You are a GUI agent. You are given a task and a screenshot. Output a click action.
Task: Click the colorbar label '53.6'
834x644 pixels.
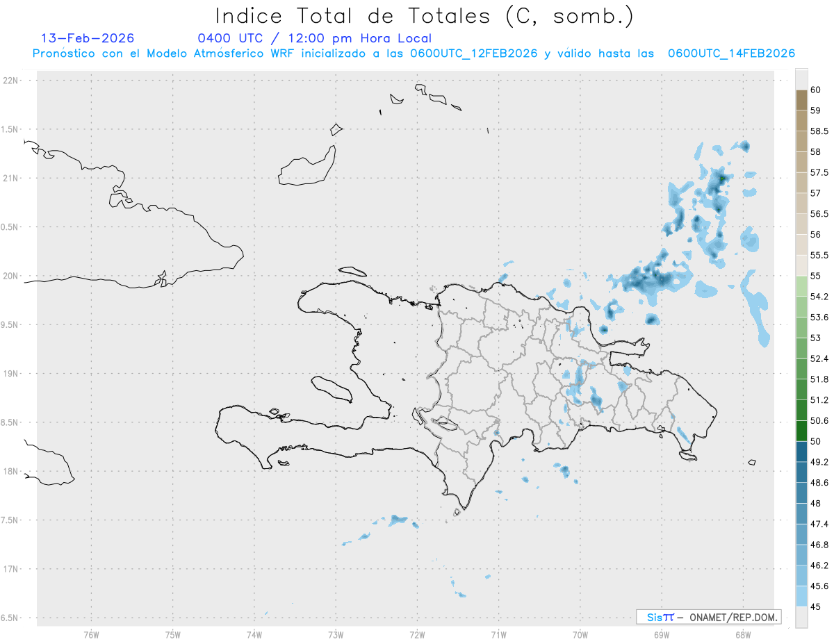(x=819, y=317)
